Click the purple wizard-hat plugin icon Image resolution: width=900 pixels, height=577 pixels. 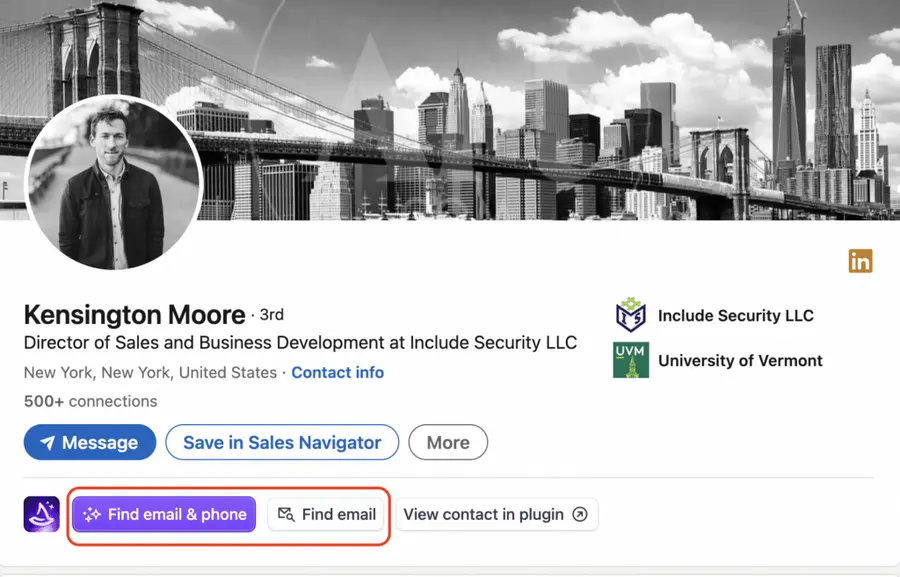coord(40,514)
